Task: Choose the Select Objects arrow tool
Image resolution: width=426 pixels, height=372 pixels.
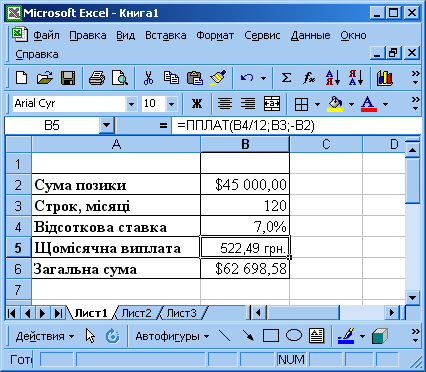Action: pyautogui.click(x=90, y=336)
